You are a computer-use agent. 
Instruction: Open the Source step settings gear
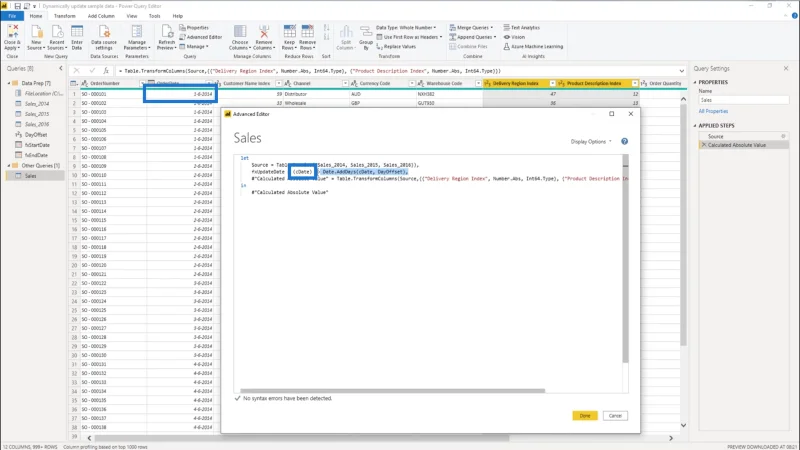tap(783, 136)
